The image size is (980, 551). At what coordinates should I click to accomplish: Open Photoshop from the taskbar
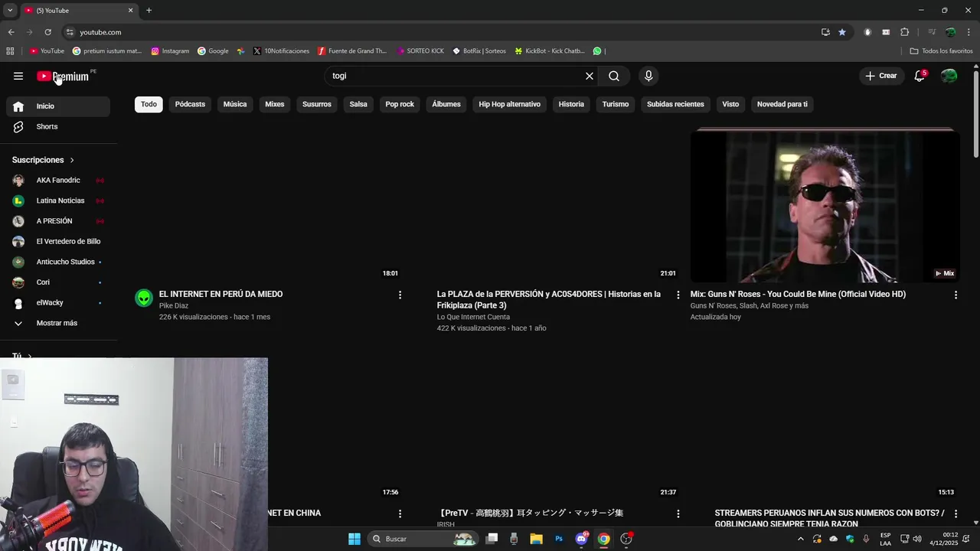point(559,539)
